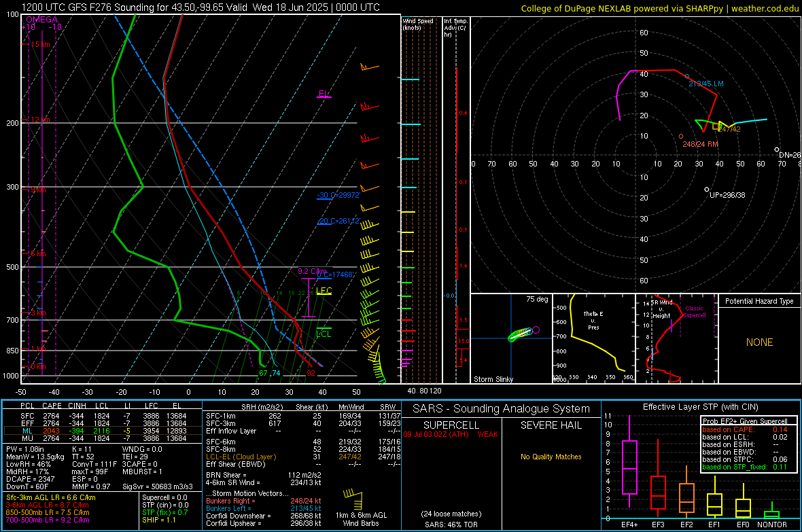
Task: Click the 15 km height marker
Action: pos(40,45)
